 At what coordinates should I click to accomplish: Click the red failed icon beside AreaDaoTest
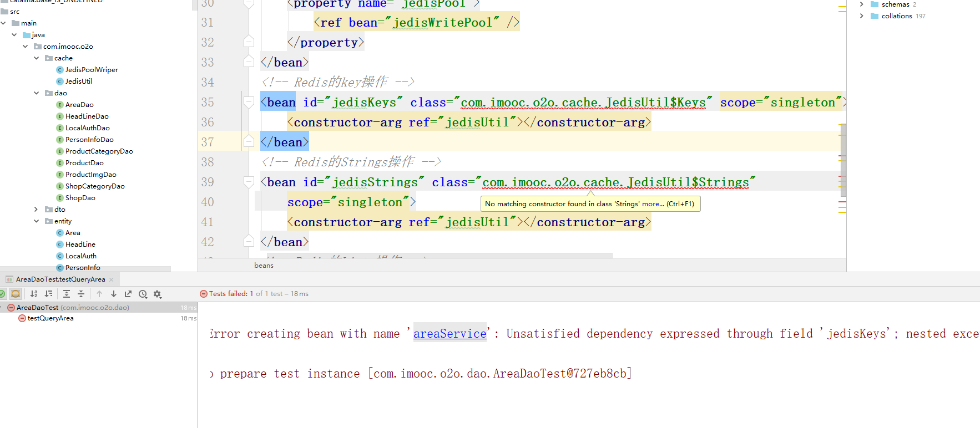coord(11,307)
